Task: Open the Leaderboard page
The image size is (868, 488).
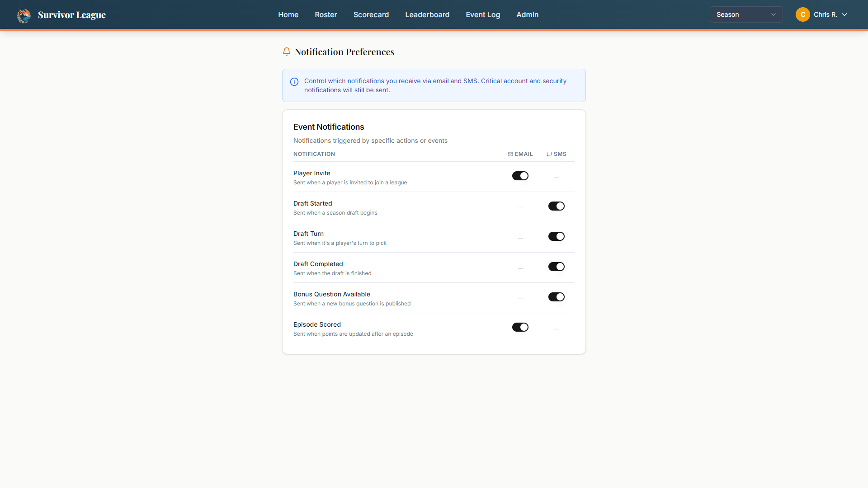Action: [x=427, y=14]
